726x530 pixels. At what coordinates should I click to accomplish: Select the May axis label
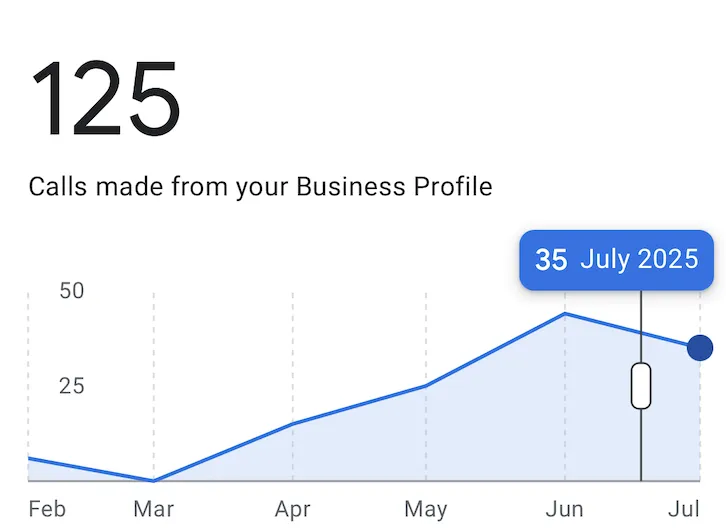click(x=426, y=510)
